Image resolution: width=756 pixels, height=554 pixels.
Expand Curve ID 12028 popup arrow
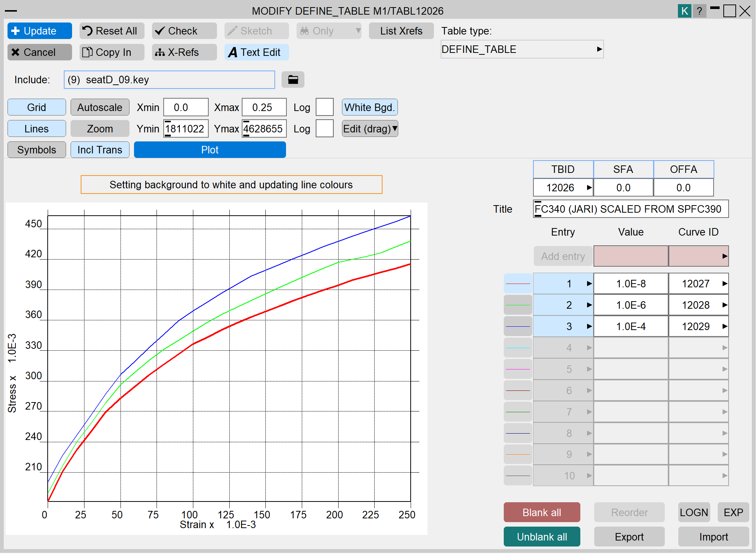(725, 305)
